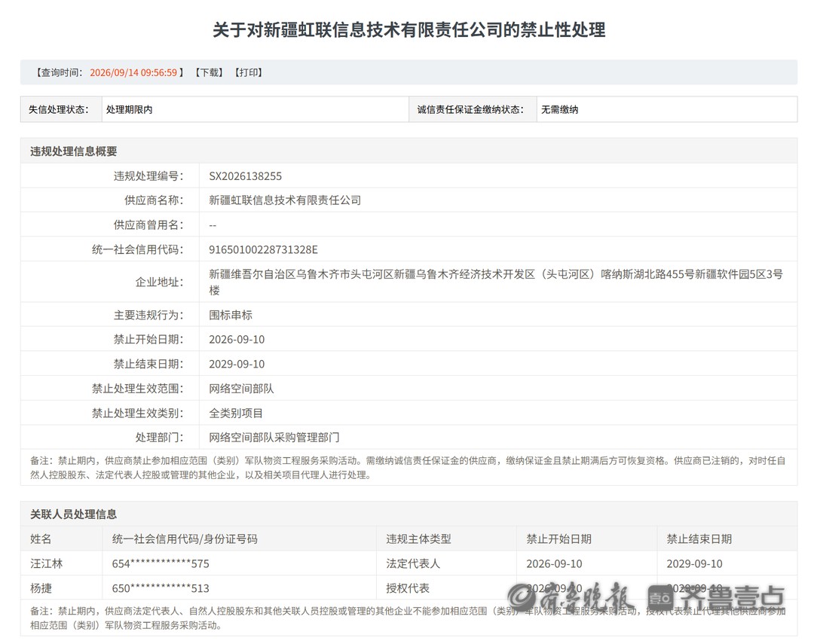Screen dimensions: 814x644
Task: Click the 齐鲁壹点 watermark logo
Action: click(x=717, y=598)
